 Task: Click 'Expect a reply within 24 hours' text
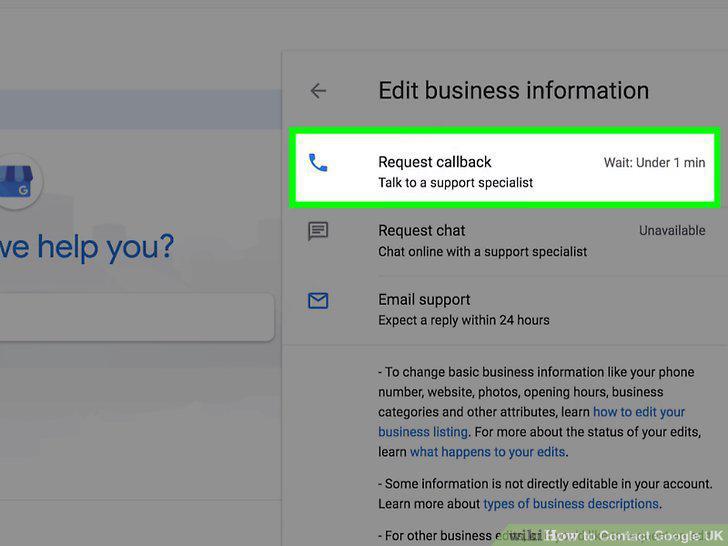click(464, 320)
